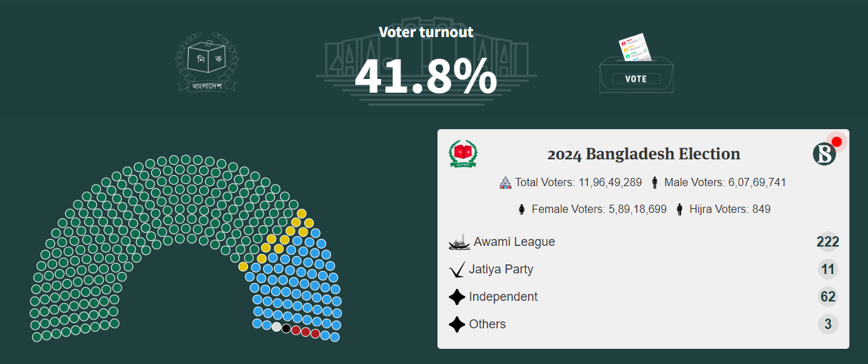Click the Independent 62 seat count badge
Image resolution: width=868 pixels, height=364 pixels.
pos(827,297)
